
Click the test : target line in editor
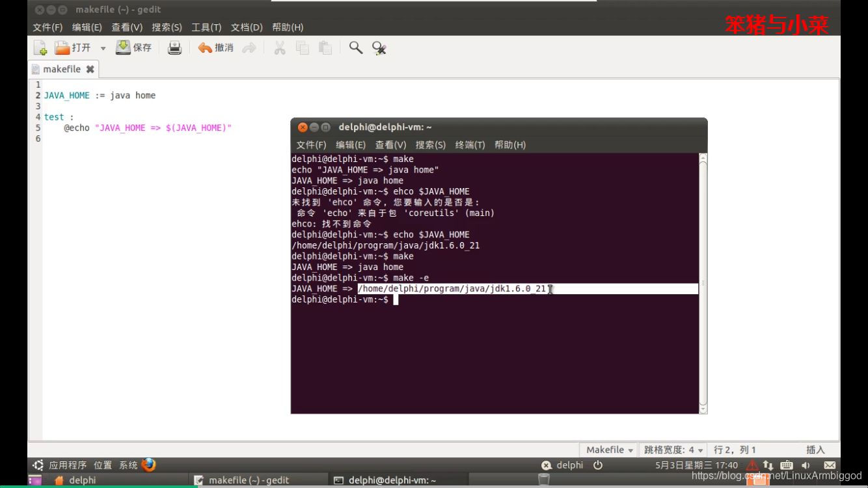coord(59,117)
